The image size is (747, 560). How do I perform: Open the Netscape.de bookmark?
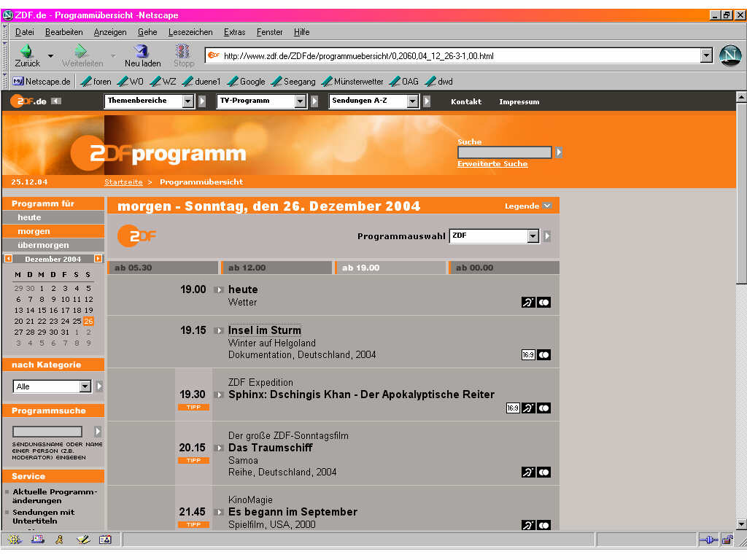(42, 82)
